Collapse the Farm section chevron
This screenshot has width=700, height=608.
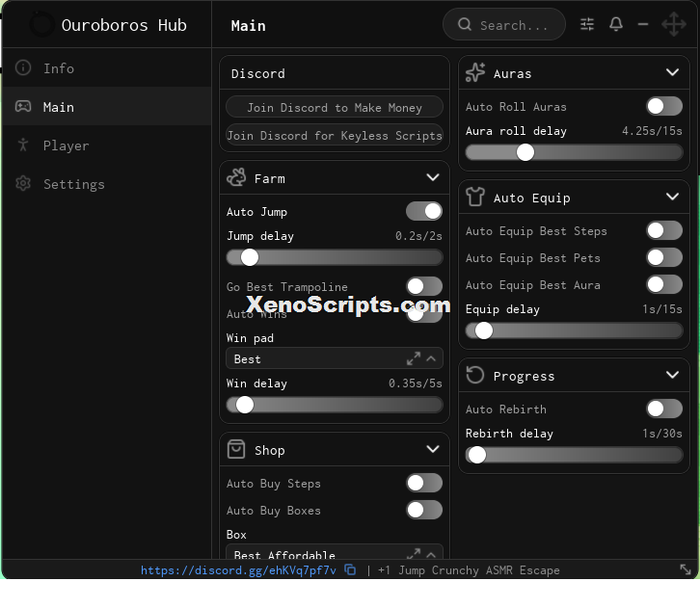[x=432, y=177]
